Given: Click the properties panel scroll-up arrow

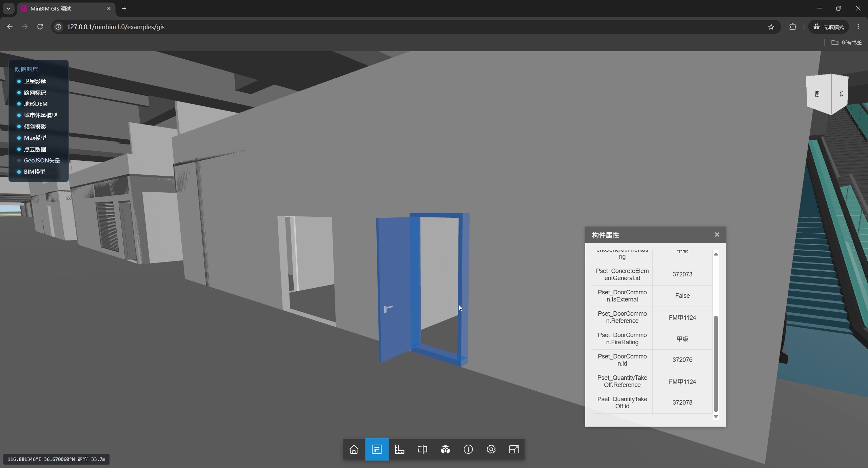Looking at the screenshot, I should coord(716,254).
